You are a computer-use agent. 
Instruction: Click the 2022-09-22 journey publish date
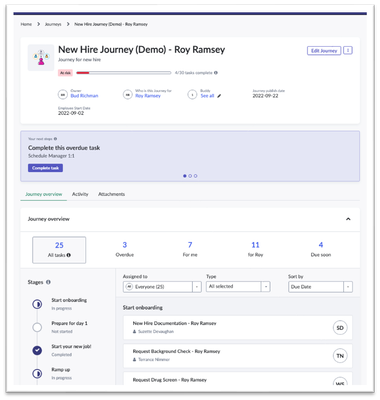tap(265, 96)
